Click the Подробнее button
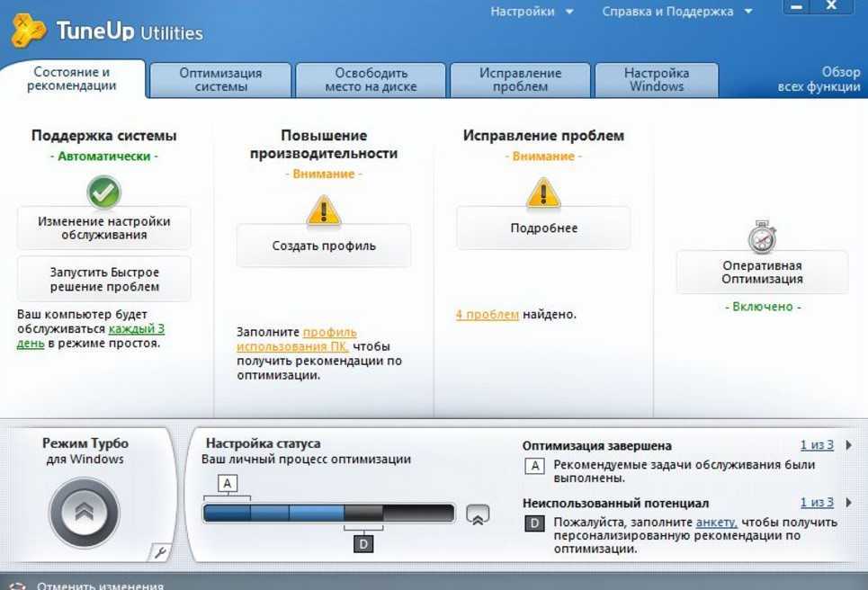This screenshot has width=868, height=590. [543, 228]
